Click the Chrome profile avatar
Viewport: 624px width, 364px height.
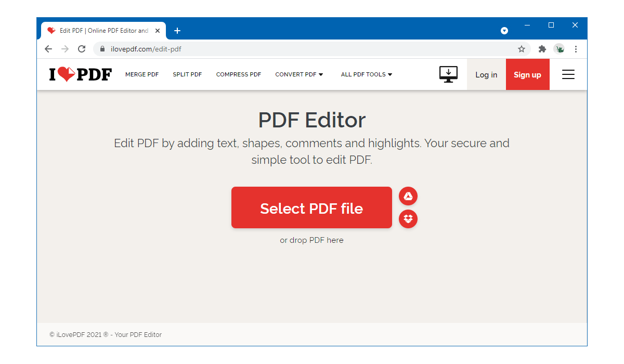pyautogui.click(x=559, y=49)
